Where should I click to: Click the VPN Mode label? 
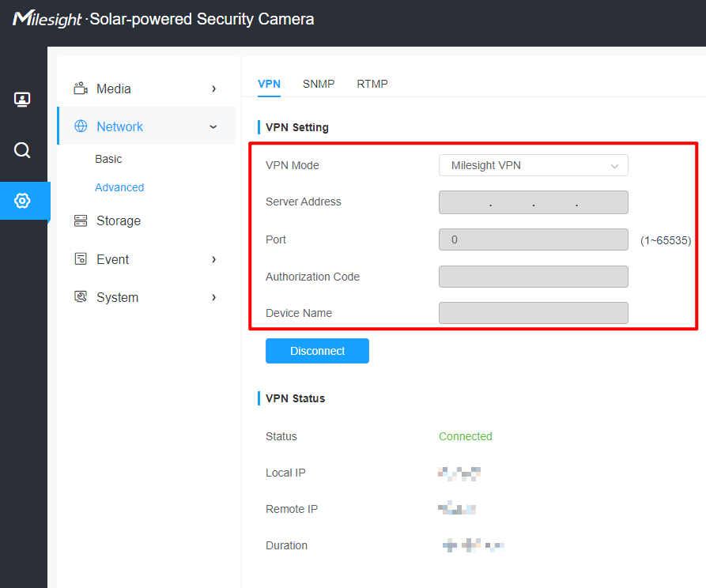click(293, 165)
